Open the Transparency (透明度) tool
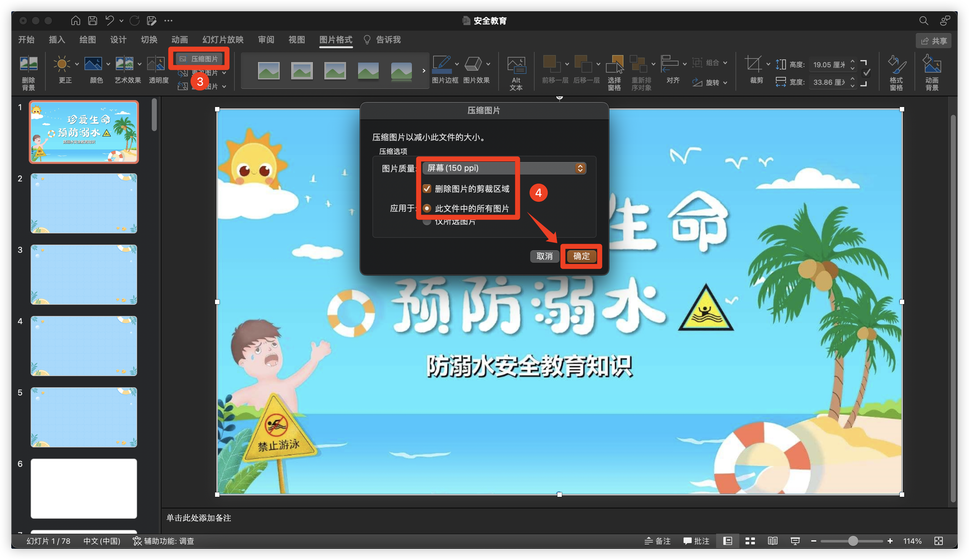The width and height of the screenshot is (969, 560). [x=156, y=64]
